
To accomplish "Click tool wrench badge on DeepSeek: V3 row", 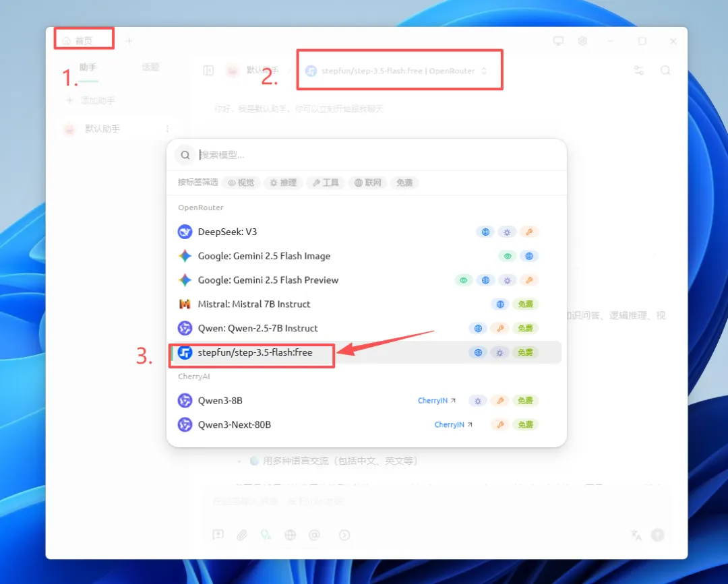I will pos(529,232).
